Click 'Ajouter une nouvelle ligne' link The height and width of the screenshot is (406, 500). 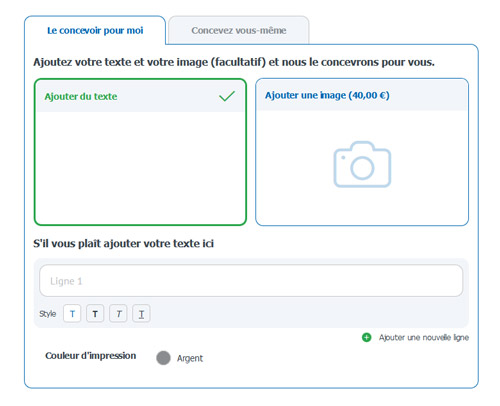[424, 338]
